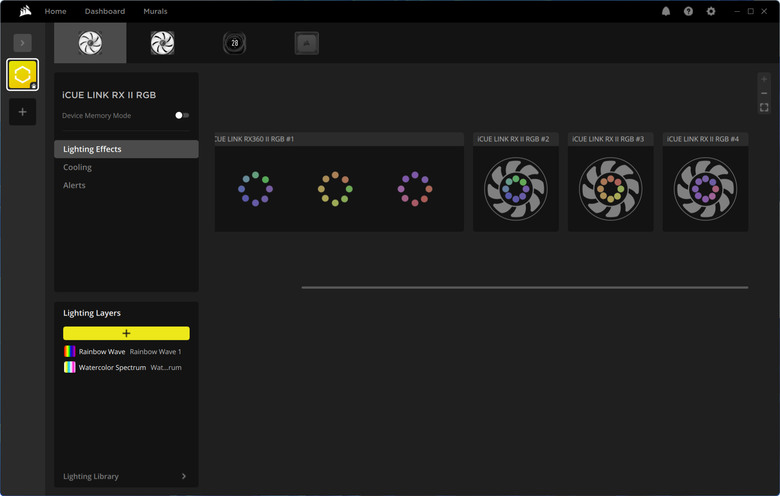The height and width of the screenshot is (496, 780).
Task: Zoom out the device canvas
Action: 764,93
